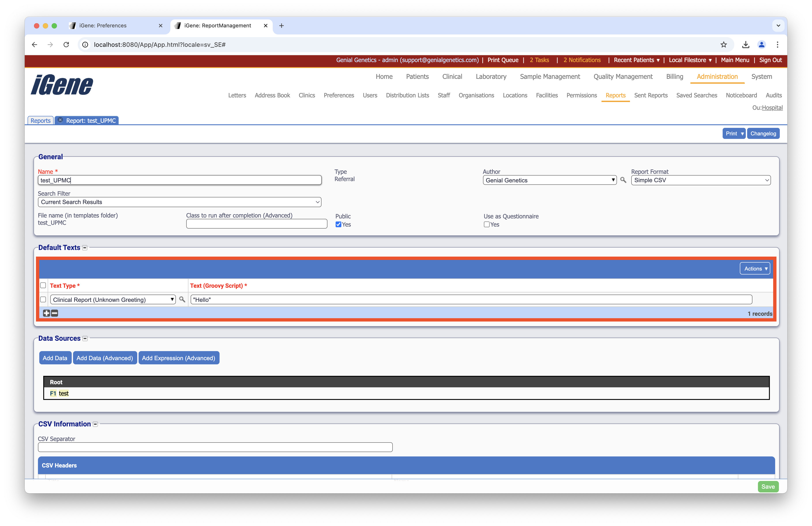
Task: Open the Report Format dropdown showing Simple CSV
Action: [700, 180]
